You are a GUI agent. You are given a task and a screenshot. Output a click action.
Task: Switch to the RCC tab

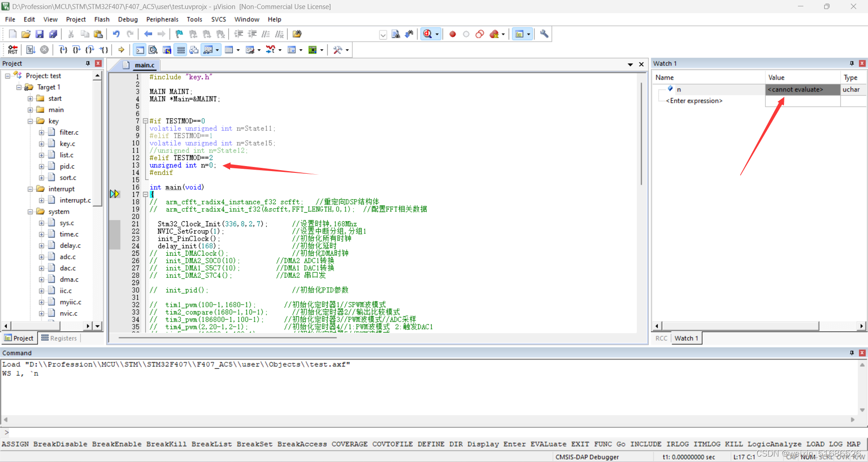[661, 338]
